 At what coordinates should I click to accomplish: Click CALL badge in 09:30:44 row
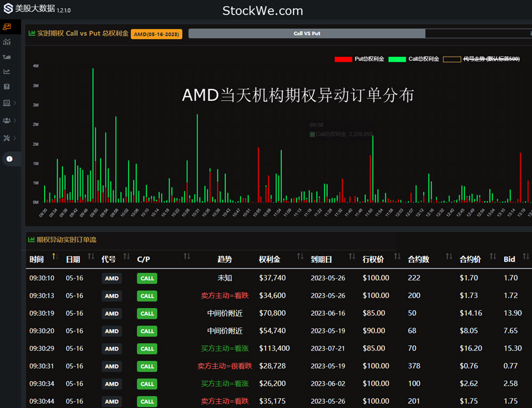click(x=147, y=402)
